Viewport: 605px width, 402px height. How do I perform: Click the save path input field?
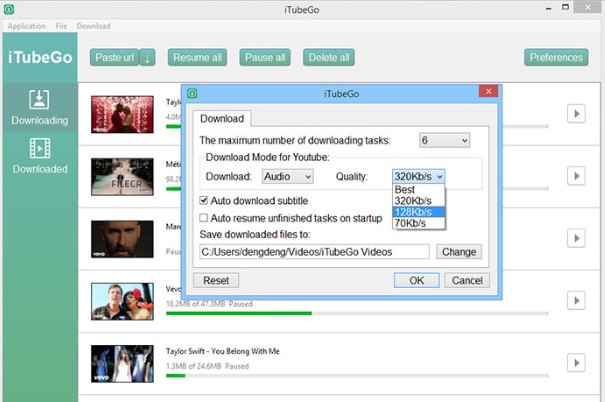[x=314, y=252]
